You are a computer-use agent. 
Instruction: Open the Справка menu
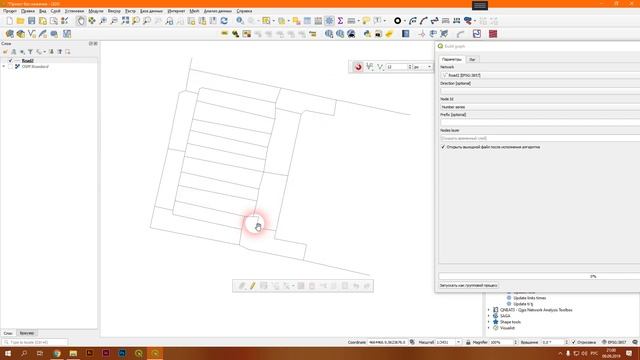tap(244, 11)
